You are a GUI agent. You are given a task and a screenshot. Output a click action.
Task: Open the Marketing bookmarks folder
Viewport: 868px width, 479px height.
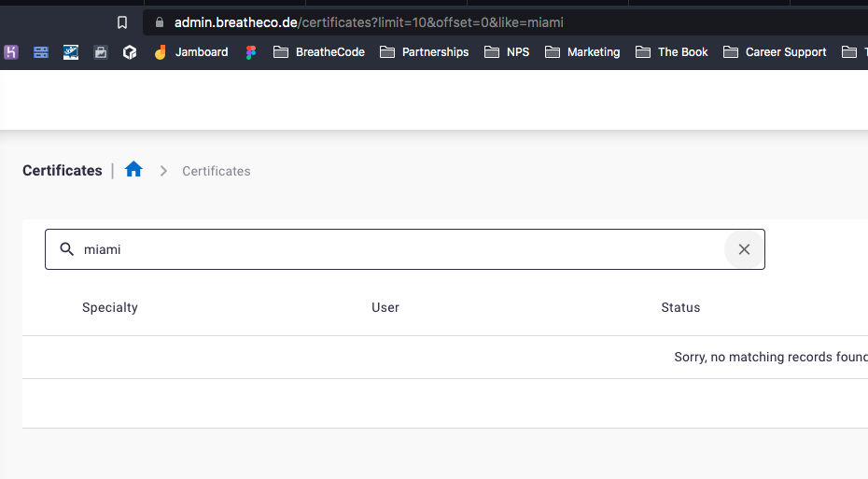[583, 52]
